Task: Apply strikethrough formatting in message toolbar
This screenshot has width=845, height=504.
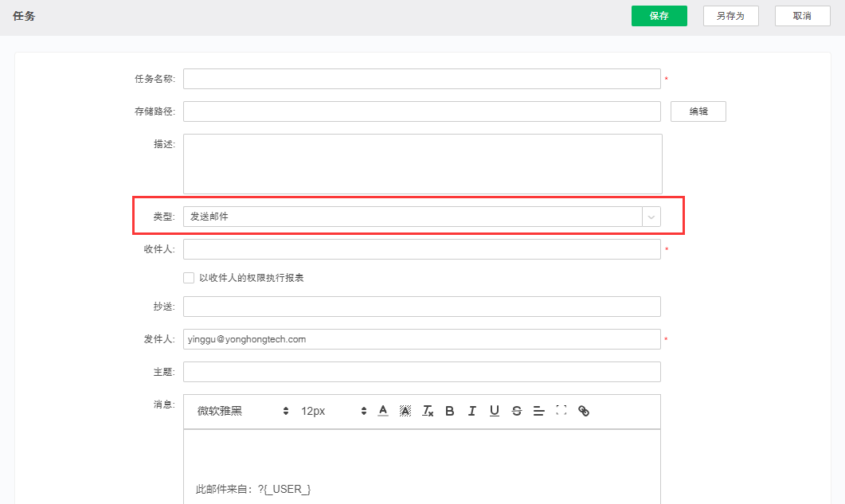Action: point(516,410)
